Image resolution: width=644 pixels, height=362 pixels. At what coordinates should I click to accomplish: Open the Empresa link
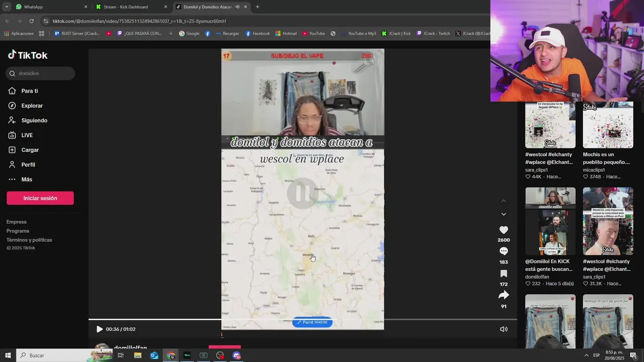(17, 222)
